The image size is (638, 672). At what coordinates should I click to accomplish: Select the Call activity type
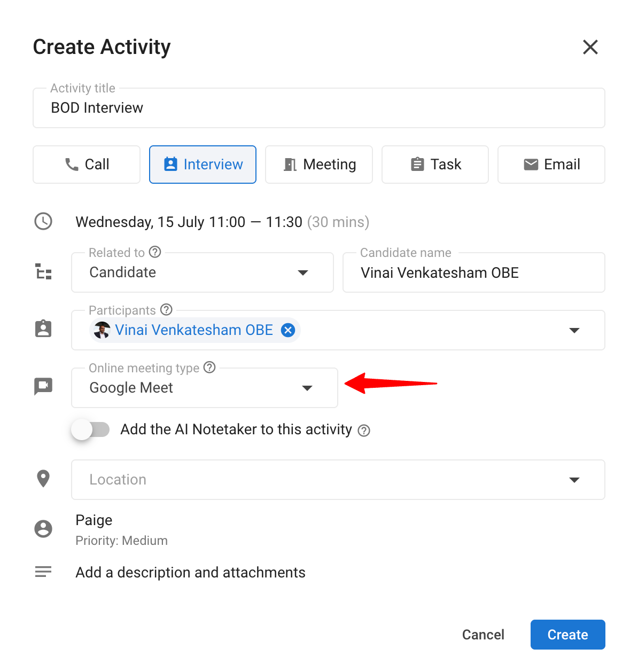click(x=87, y=165)
